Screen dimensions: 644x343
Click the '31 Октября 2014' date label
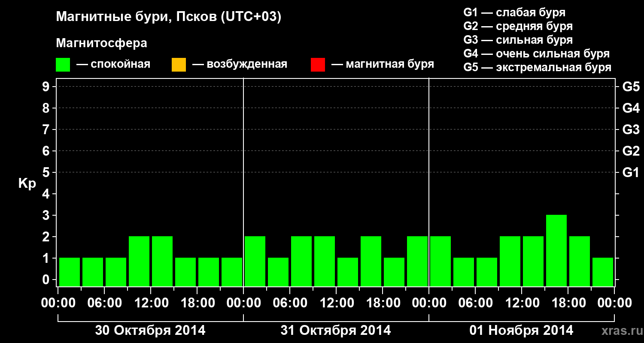pos(336,331)
